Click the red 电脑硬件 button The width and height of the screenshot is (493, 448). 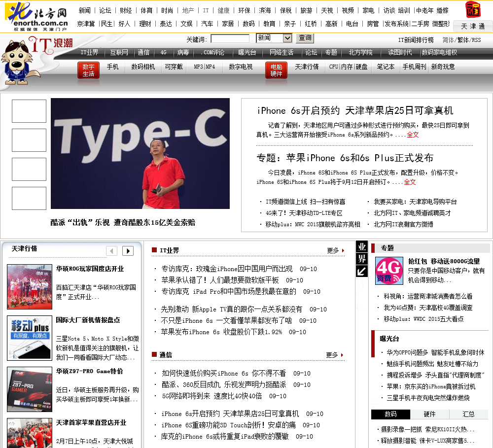(276, 70)
